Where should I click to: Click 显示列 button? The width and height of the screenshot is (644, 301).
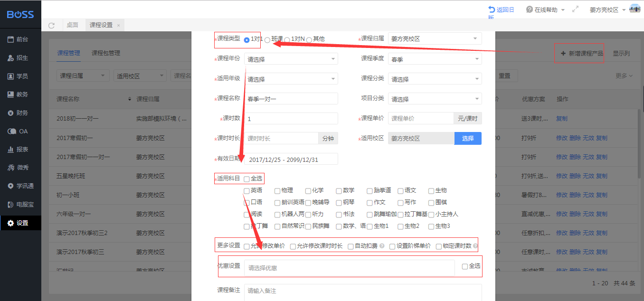click(621, 54)
